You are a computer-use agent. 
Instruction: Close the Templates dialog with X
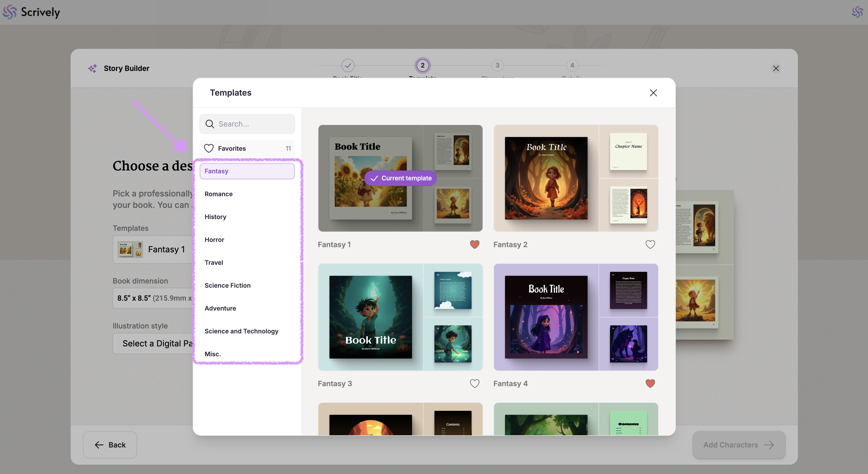click(x=653, y=93)
